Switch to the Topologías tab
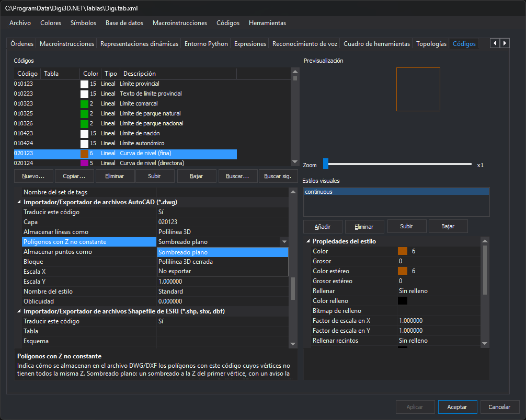This screenshot has height=420, width=526. pyautogui.click(x=431, y=44)
